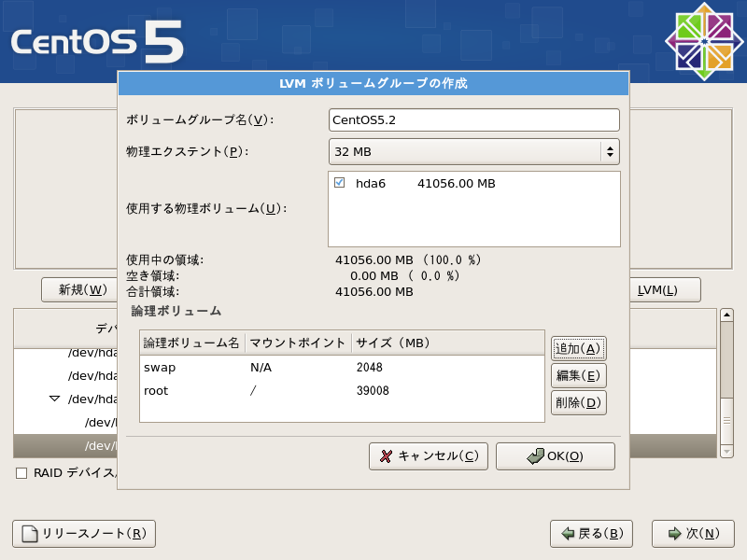Click the 論理ボリューム名 column header
This screenshot has width=747, height=560.
click(192, 343)
